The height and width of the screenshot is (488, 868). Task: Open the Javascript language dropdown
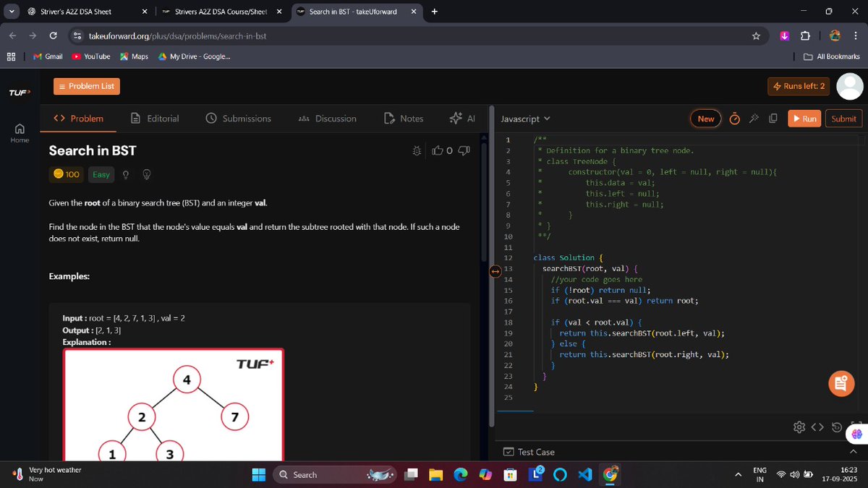tap(525, 119)
